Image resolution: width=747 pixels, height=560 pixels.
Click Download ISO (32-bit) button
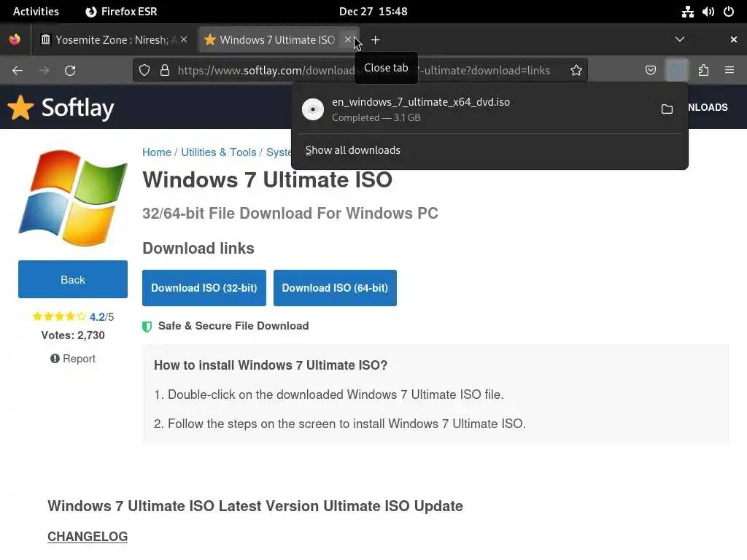[x=204, y=288]
